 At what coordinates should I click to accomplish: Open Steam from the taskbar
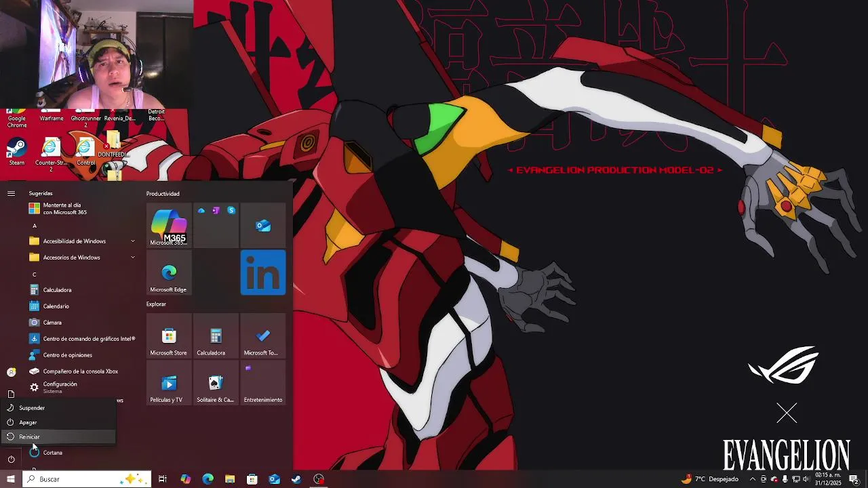296,479
